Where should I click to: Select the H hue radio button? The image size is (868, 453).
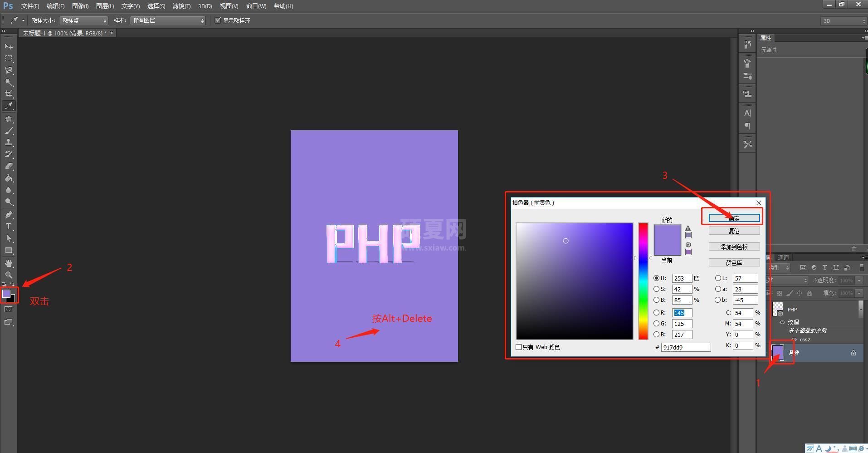pyautogui.click(x=656, y=278)
